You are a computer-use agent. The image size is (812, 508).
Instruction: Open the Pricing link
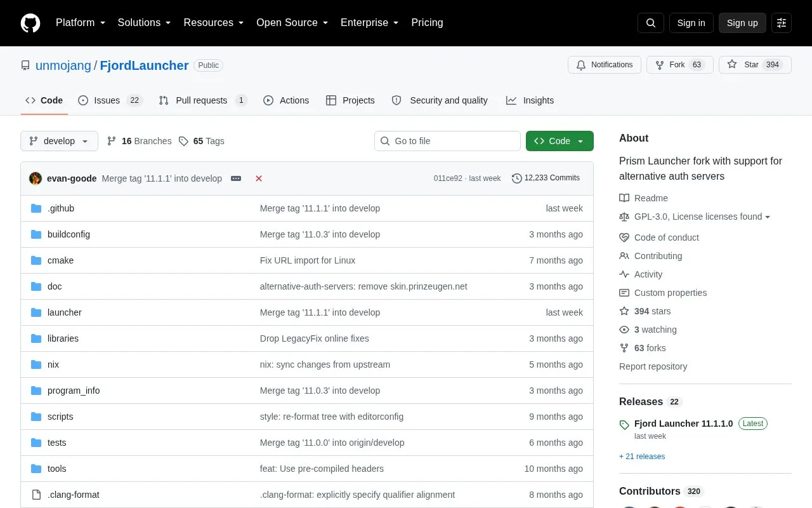[427, 23]
